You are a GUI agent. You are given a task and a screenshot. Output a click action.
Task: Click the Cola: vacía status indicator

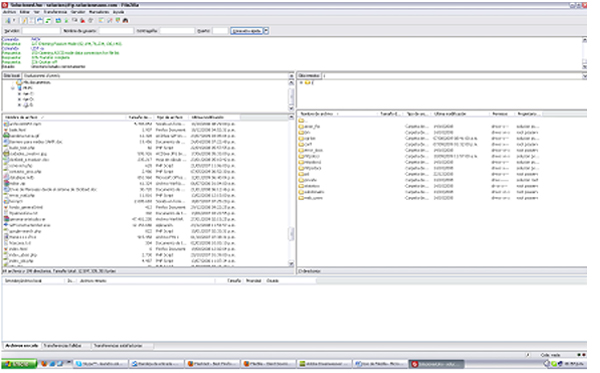coord(550,355)
